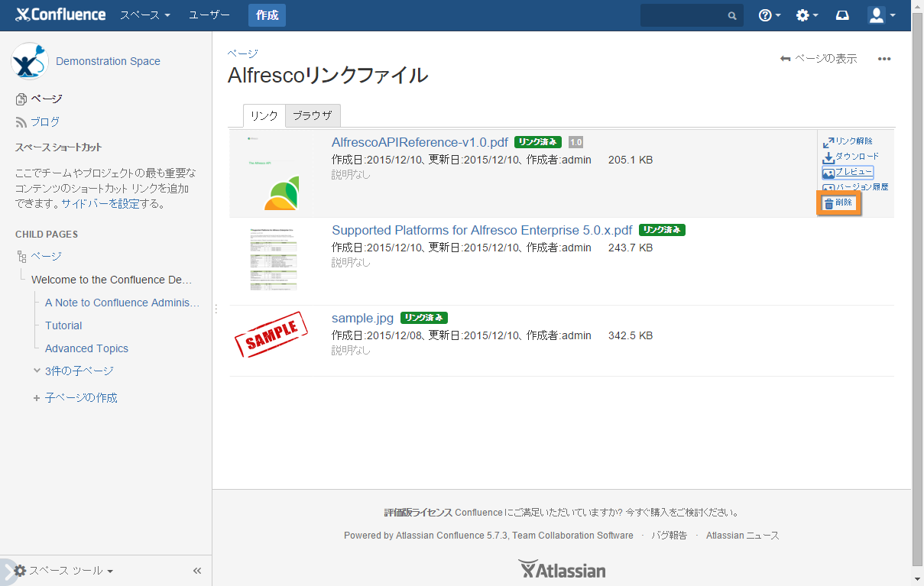Image resolution: width=924 pixels, height=586 pixels.
Task: Open the スペース ツール dropdown
Action: [x=64, y=571]
